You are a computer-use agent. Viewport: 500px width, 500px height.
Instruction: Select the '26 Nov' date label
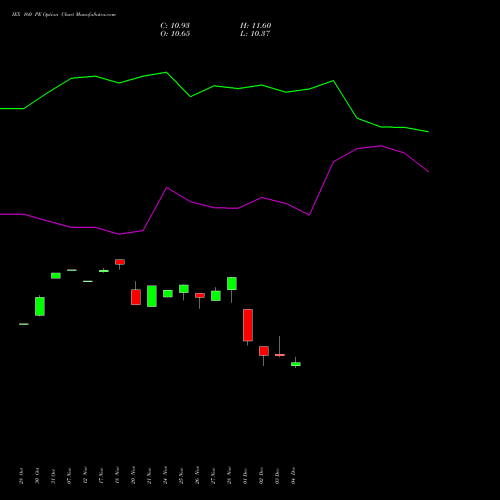click(197, 475)
